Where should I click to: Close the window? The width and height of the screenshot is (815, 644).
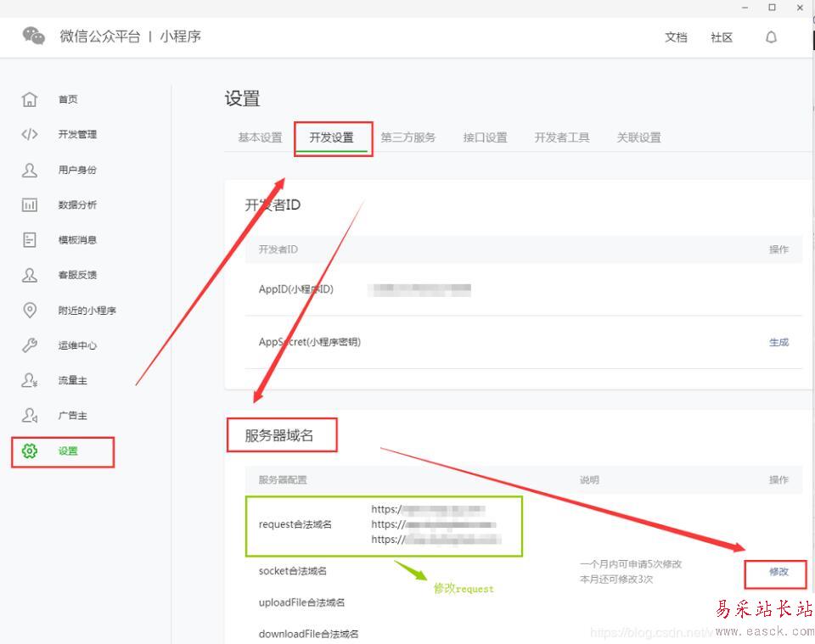800,8
